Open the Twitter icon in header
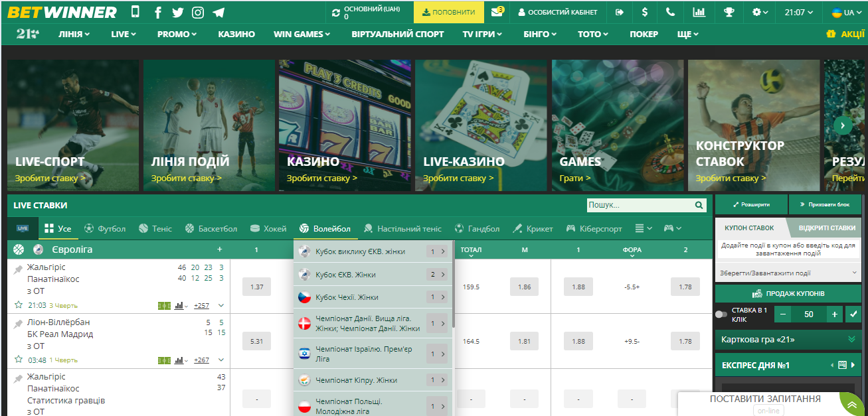The width and height of the screenshot is (868, 416). (177, 13)
